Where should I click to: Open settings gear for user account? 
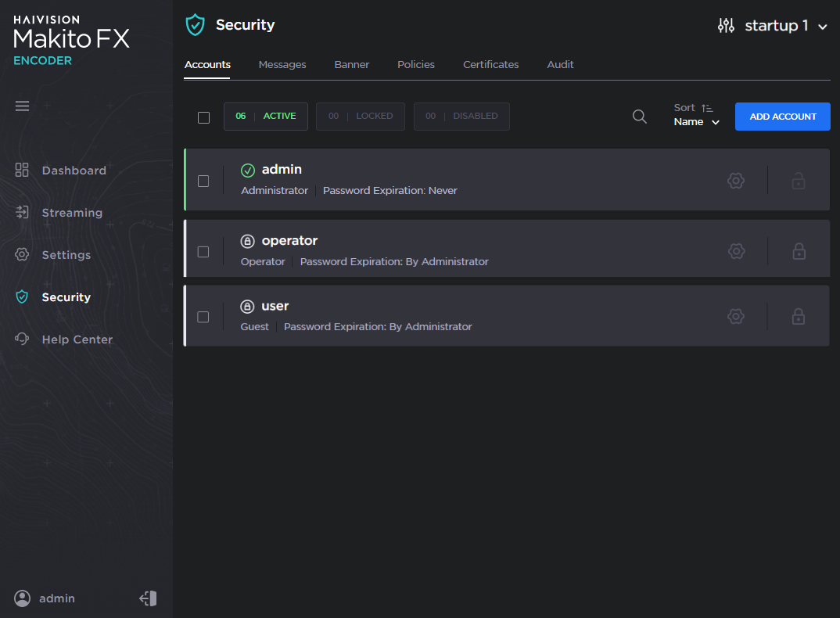pyautogui.click(x=735, y=317)
